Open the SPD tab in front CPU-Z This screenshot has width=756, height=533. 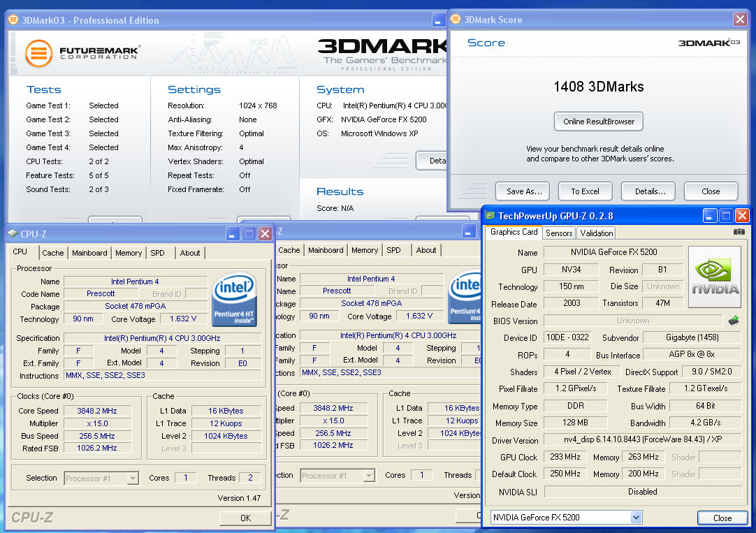coord(158,253)
